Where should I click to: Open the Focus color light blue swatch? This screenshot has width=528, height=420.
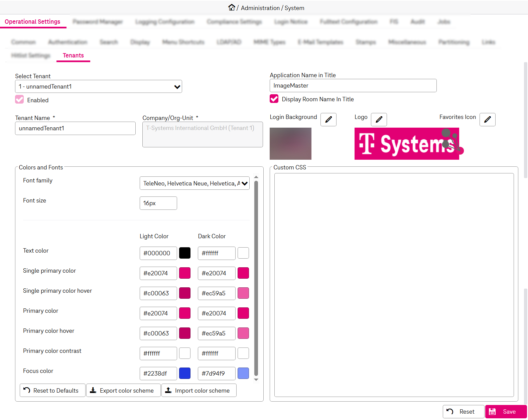[185, 373]
